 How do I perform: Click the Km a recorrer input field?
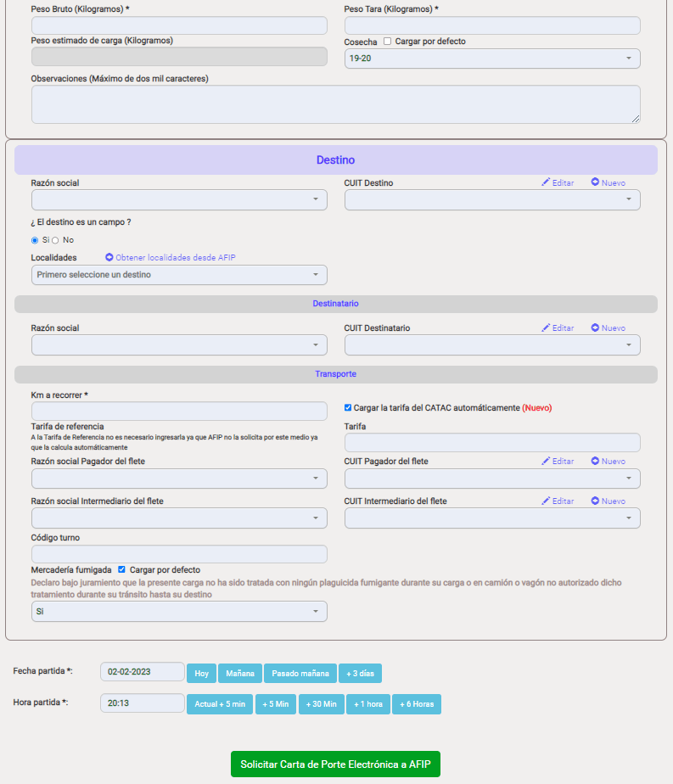coord(179,411)
